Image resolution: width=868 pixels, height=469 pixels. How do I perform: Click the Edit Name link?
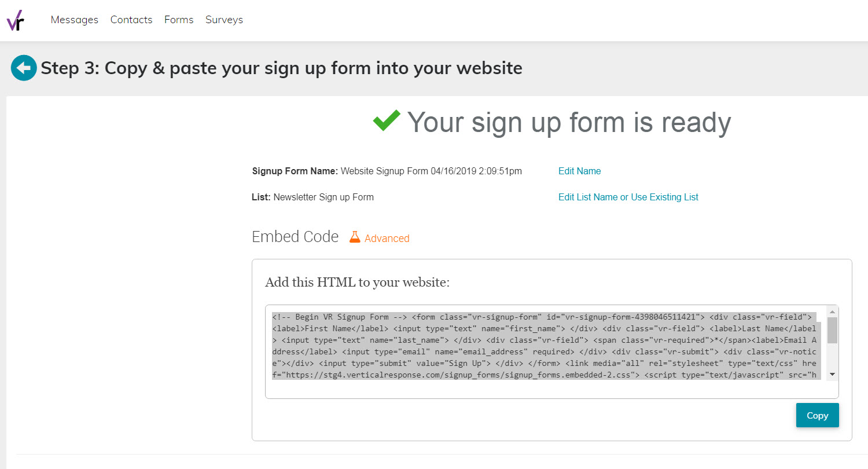click(579, 171)
